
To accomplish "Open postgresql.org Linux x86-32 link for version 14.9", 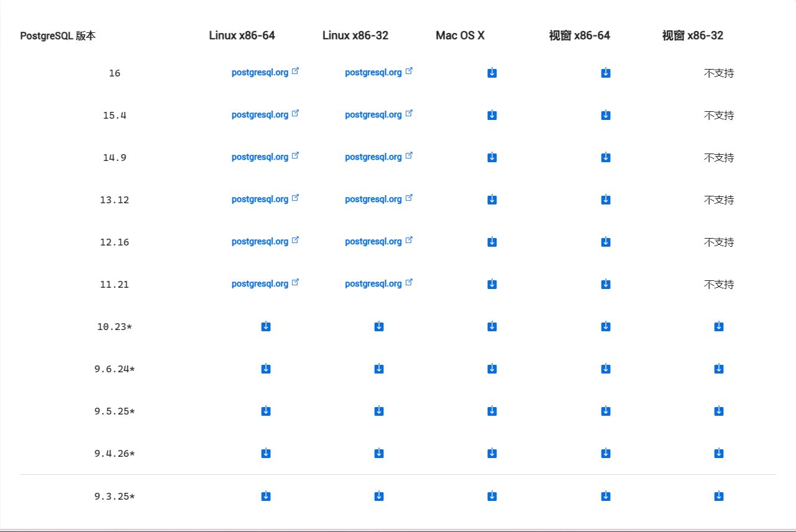I will coord(379,157).
